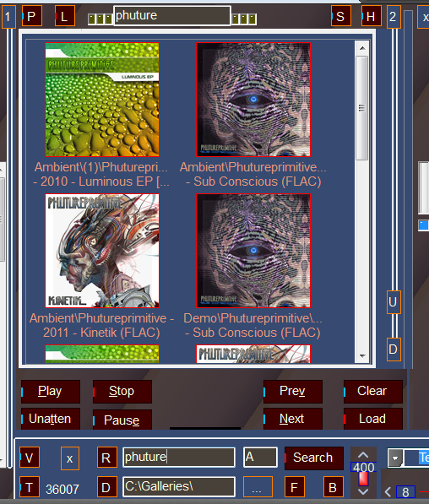Screen dimensions: 429x504
Task: Go to previous track with Prev
Action: pyautogui.click(x=293, y=392)
